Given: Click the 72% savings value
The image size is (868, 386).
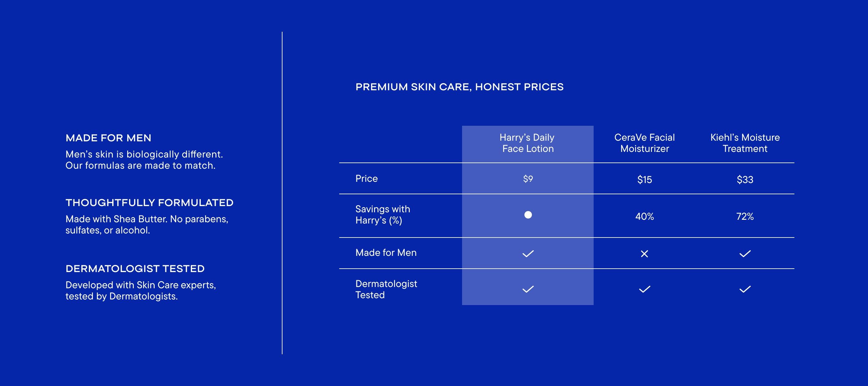Looking at the screenshot, I should pos(745,216).
